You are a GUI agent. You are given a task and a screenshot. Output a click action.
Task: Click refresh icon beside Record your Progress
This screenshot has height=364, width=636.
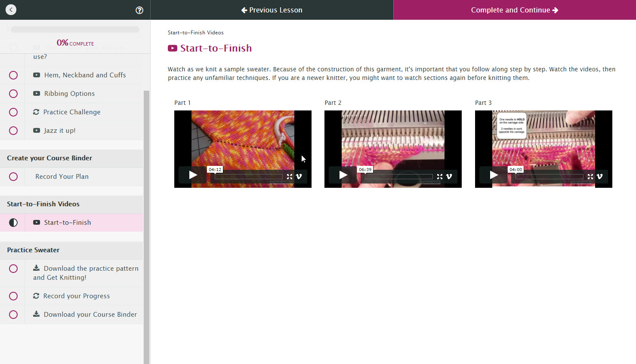36,296
